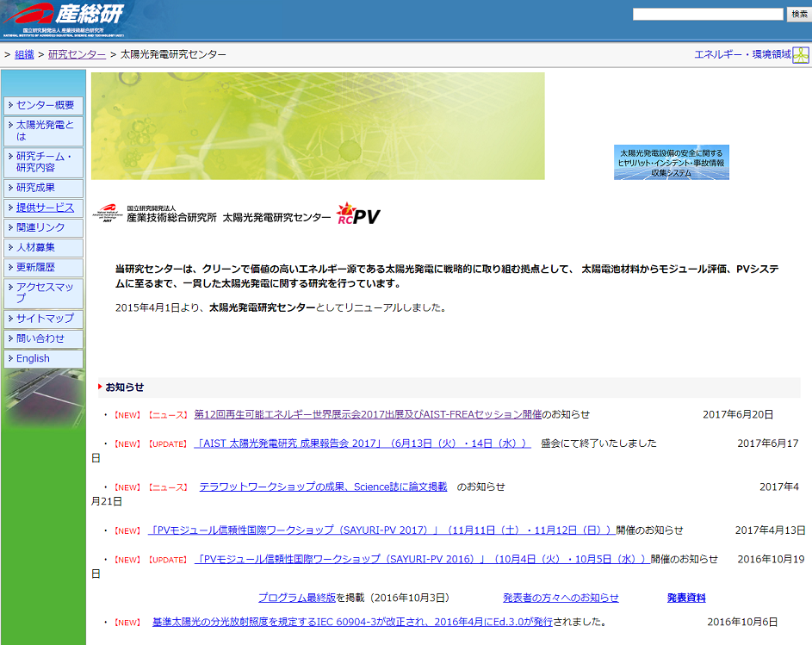The image size is (812, 645).
Task: Click 太陽光発電研究センター breadcrumb text
Action: [173, 54]
